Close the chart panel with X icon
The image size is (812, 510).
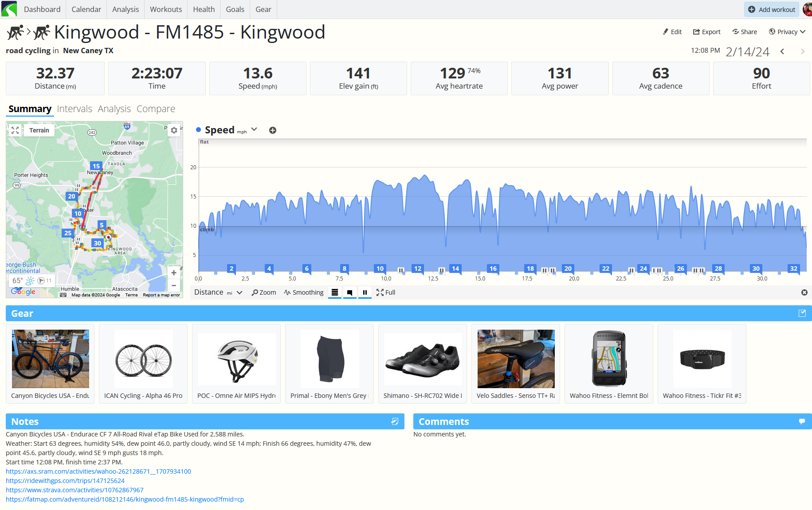(804, 292)
